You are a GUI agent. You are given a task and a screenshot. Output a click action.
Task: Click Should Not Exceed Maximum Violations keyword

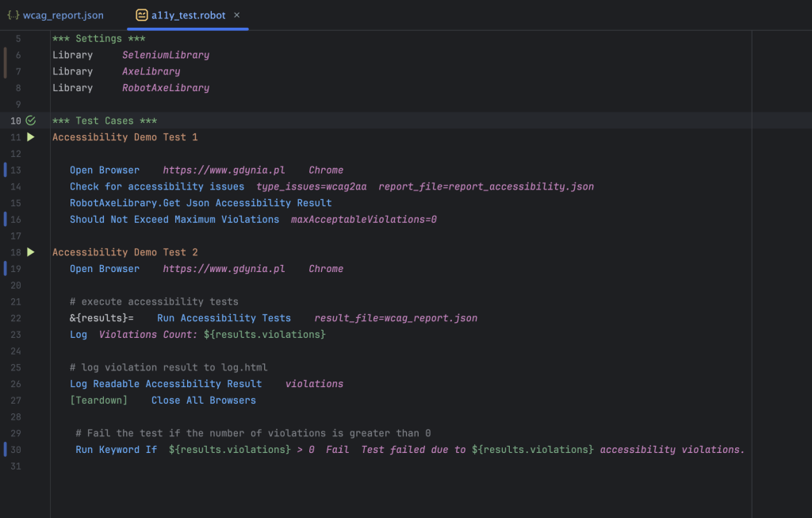click(174, 220)
